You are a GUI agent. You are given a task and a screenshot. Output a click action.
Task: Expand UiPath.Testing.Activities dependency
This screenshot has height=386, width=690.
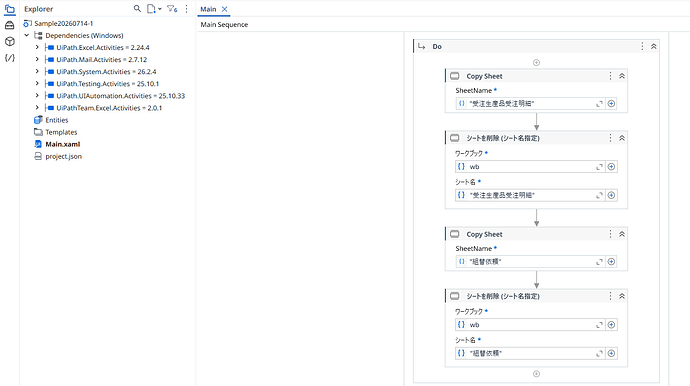[x=37, y=84]
